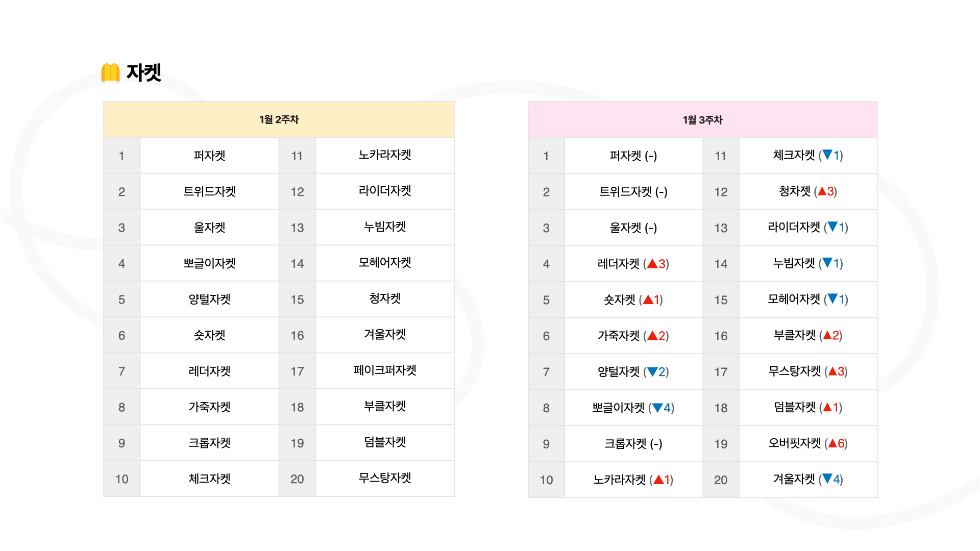Viewport: 980px width, 551px height.
Task: Click the blue down arrow beside 체크자켓
Action: 827,155
